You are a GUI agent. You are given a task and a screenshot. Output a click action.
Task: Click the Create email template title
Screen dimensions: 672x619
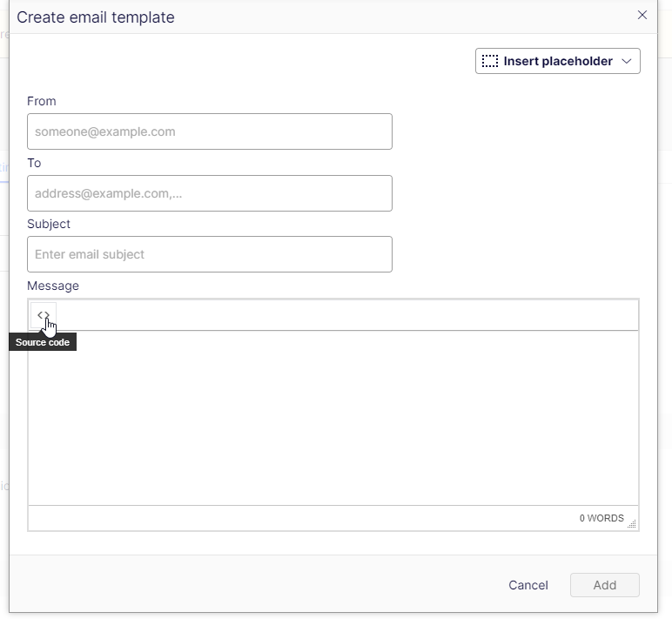(x=96, y=17)
